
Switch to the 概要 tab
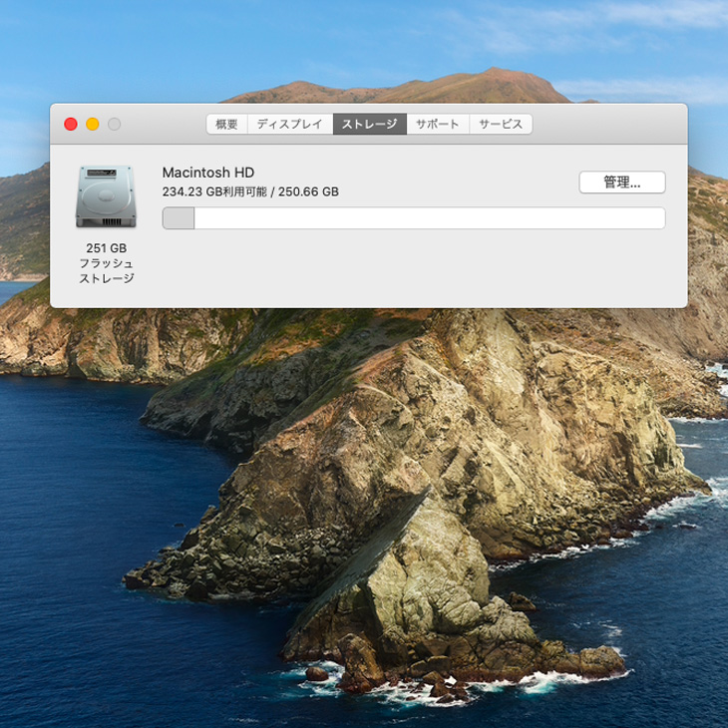(x=227, y=125)
